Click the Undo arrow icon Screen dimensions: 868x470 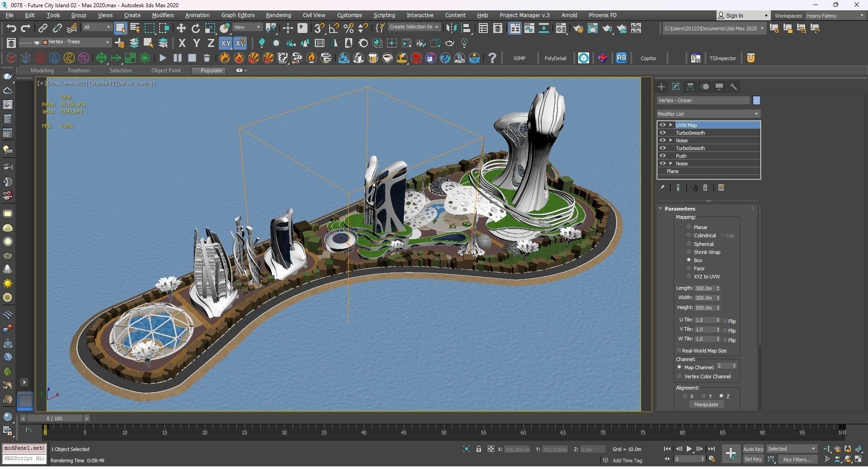click(11, 28)
